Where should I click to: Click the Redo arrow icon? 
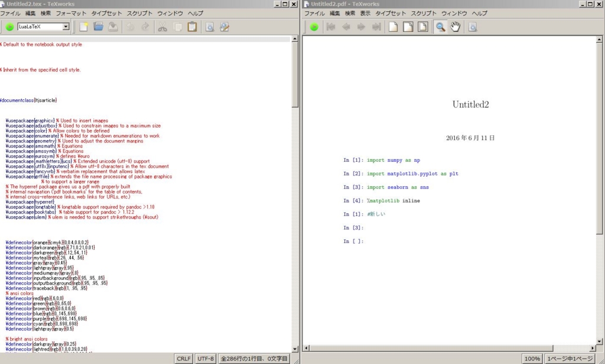click(145, 27)
